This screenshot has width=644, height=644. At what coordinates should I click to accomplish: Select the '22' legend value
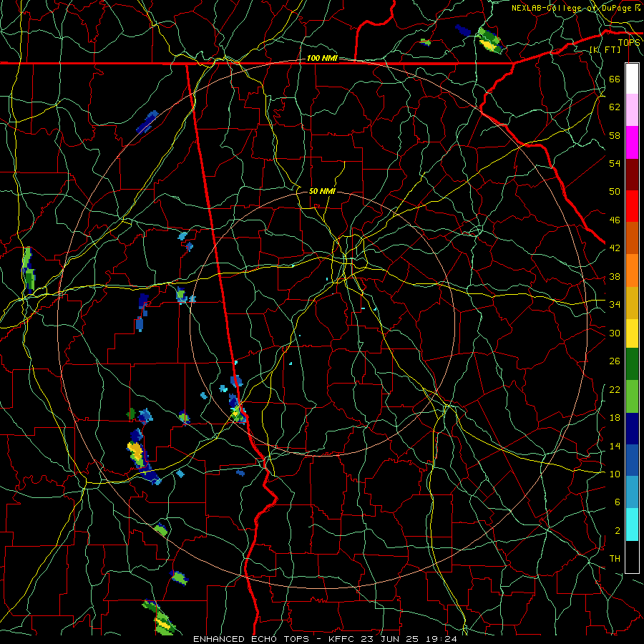[x=615, y=390]
